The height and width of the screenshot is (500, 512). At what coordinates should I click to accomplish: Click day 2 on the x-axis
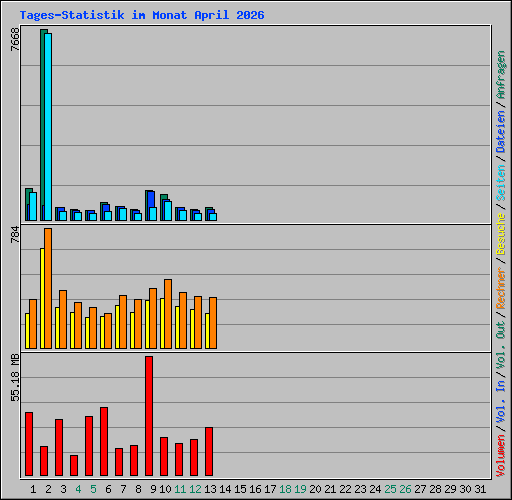(48, 489)
